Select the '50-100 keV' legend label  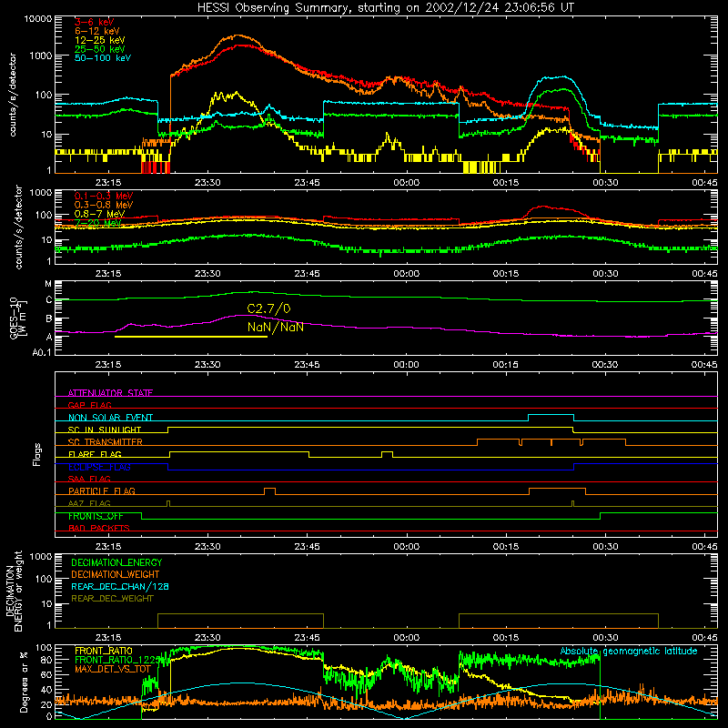102,58
